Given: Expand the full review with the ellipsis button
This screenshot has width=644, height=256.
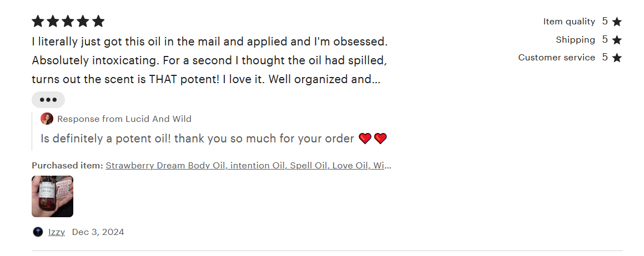Looking at the screenshot, I should (x=48, y=100).
